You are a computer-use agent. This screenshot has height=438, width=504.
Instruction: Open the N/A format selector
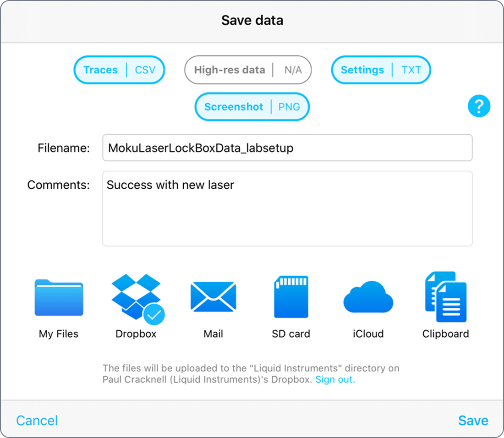tap(293, 70)
